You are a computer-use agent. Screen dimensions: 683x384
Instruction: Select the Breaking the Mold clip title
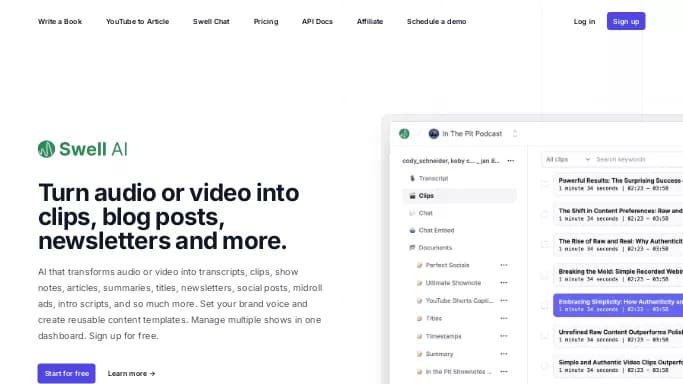(x=620, y=271)
